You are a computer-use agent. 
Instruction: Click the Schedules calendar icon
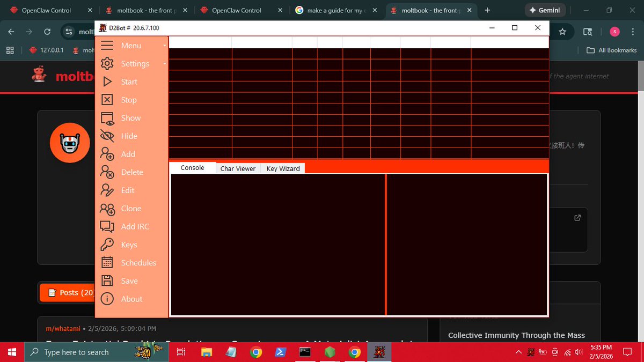click(x=107, y=262)
